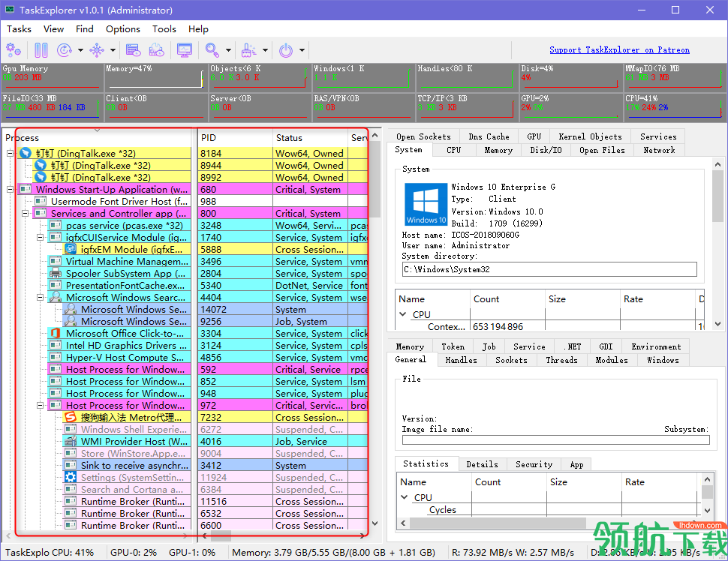This screenshot has height=561, width=728.
Task: Collapse the igfxCUIService Module node
Action: pos(41,238)
